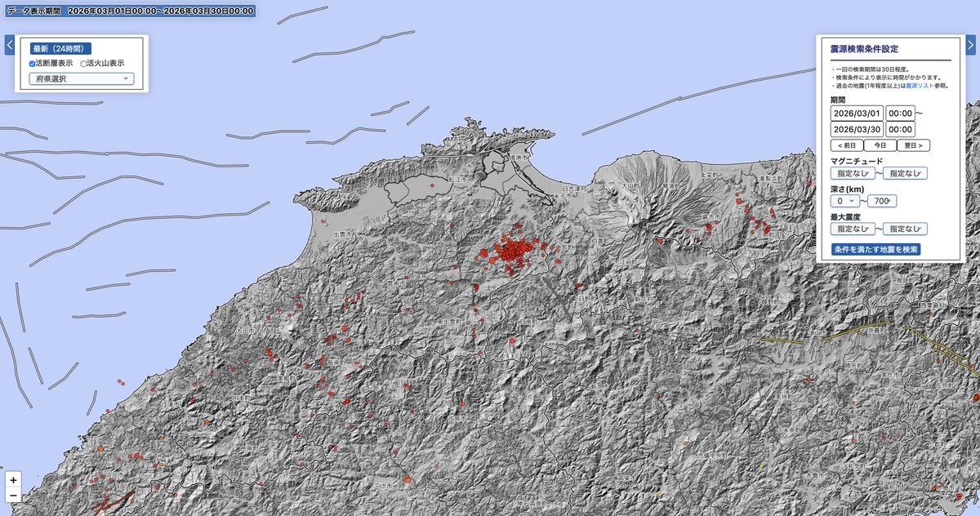Show the latest 24 hours with 最新(24時間)
The image size is (980, 516).
pyautogui.click(x=61, y=48)
